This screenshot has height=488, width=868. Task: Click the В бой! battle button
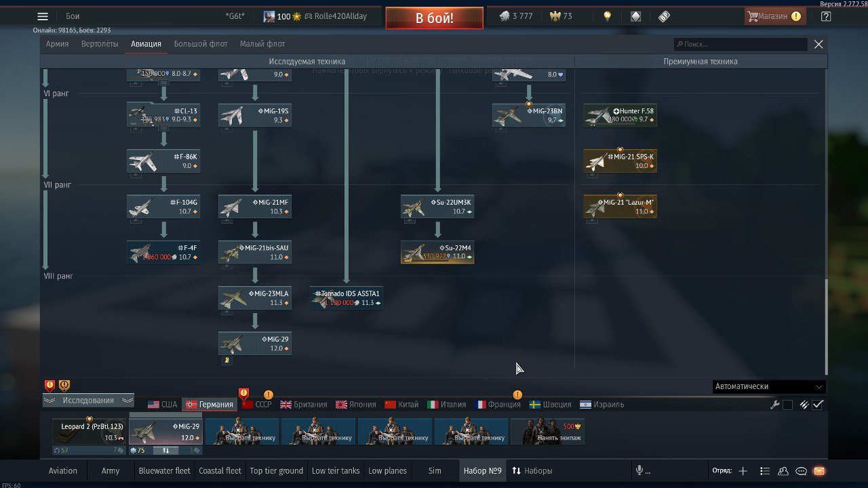point(435,18)
